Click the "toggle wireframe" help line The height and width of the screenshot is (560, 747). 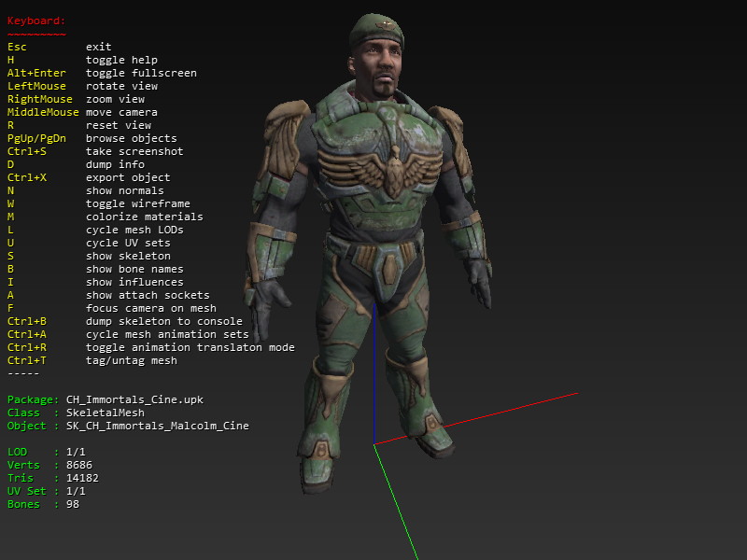pyautogui.click(x=137, y=203)
